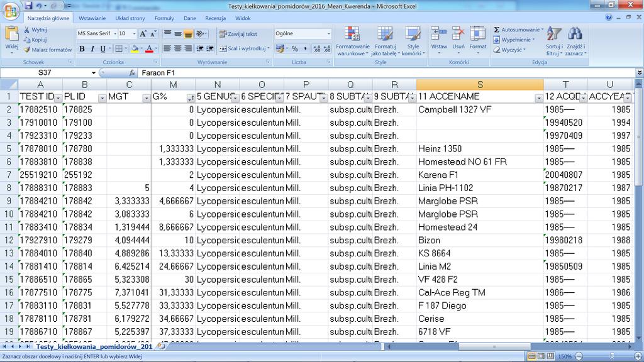Toggle bold formatting
The height and width of the screenshot is (362, 644).
point(82,49)
